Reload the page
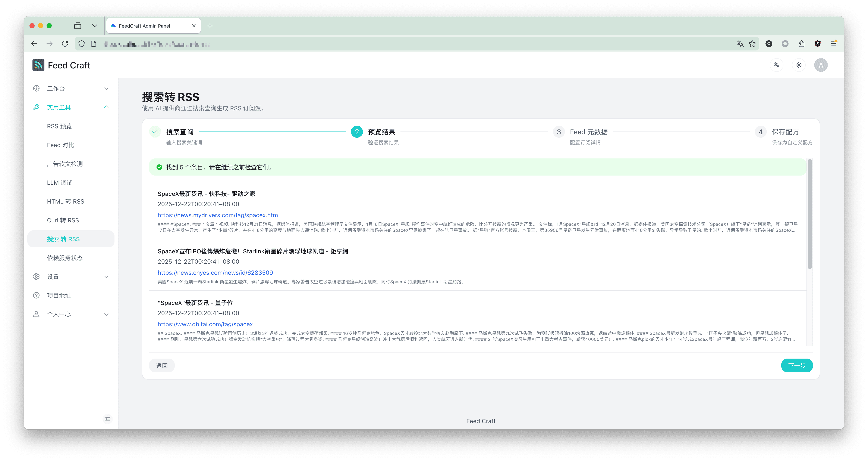868x461 pixels. [x=65, y=43]
